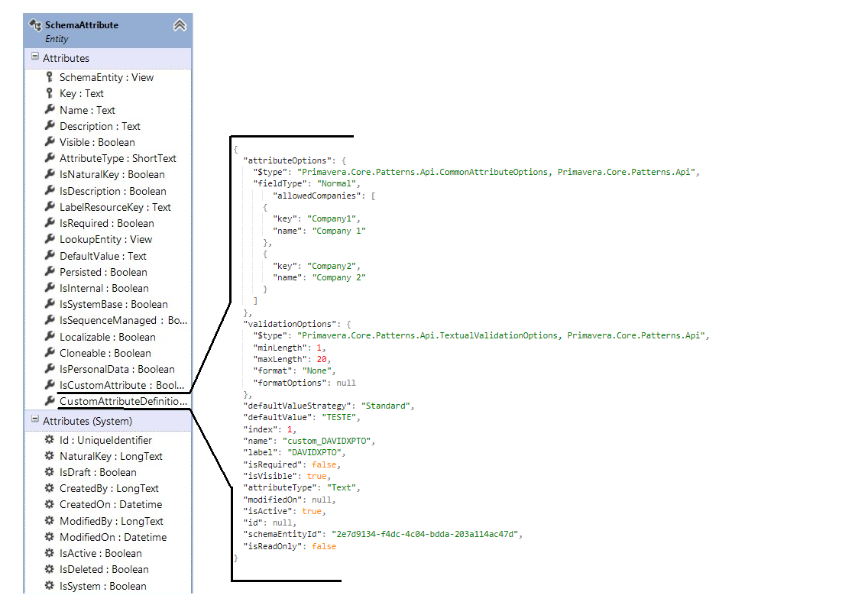Click wrench icon beside DefaultValue : Text

[x=49, y=255]
